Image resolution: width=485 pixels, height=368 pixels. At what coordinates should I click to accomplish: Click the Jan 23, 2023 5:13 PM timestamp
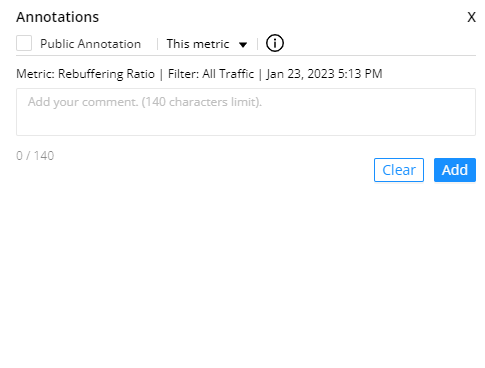(324, 74)
